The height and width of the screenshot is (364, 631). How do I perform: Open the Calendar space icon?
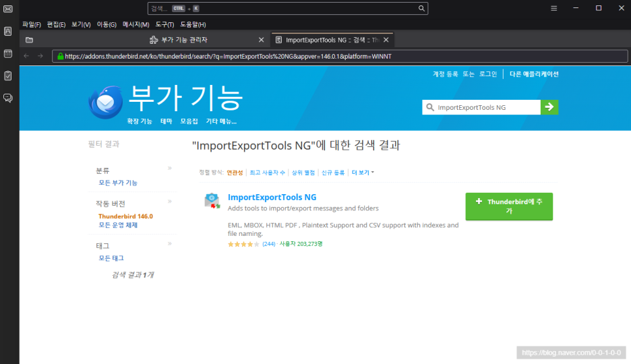click(x=7, y=53)
